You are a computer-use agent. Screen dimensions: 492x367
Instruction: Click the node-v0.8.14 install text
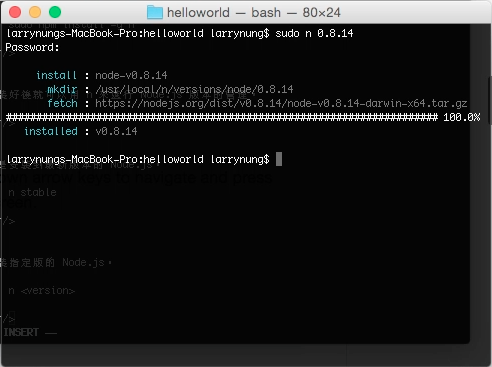tap(131, 75)
